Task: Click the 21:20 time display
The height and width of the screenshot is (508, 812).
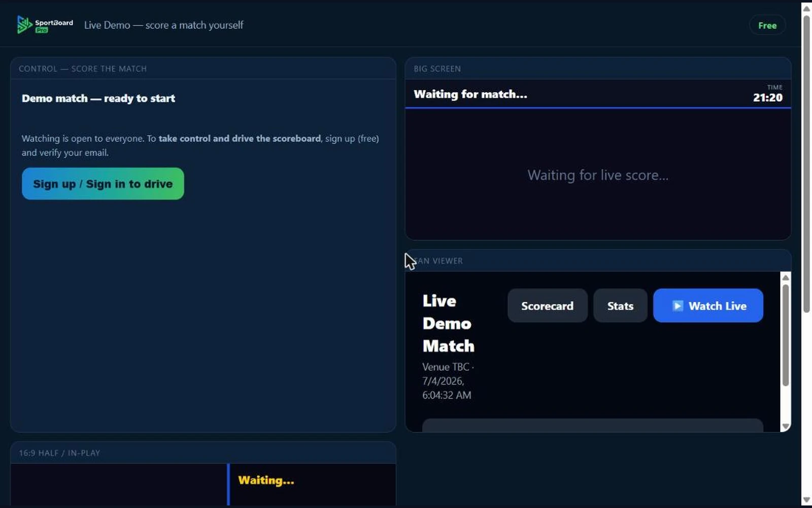Action: point(767,98)
